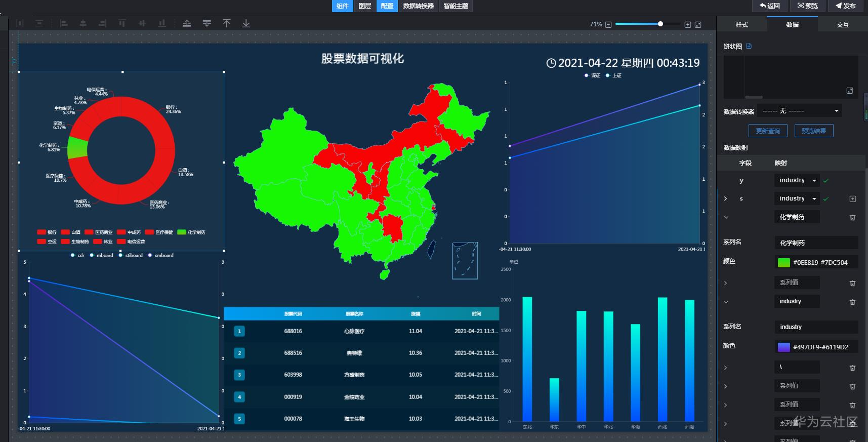The width and height of the screenshot is (868, 442).
Task: Expand the s field row chevron
Action: click(726, 199)
